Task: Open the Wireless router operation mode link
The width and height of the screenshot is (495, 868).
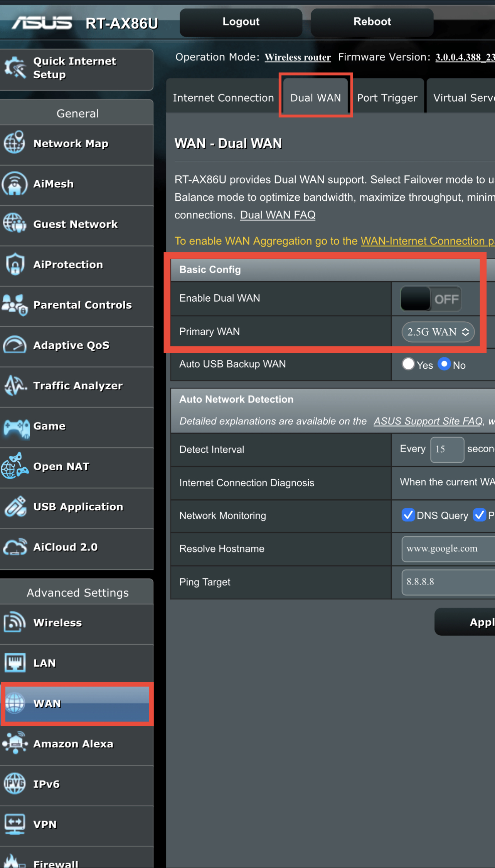Action: click(x=298, y=57)
